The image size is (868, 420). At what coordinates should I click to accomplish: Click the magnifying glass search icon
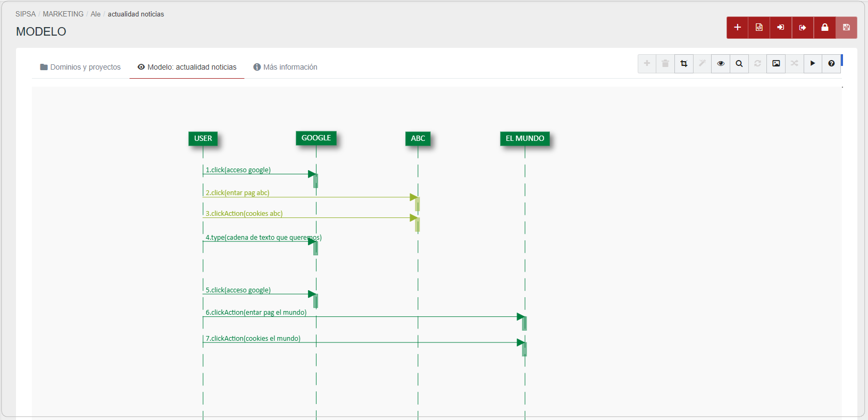pyautogui.click(x=739, y=64)
